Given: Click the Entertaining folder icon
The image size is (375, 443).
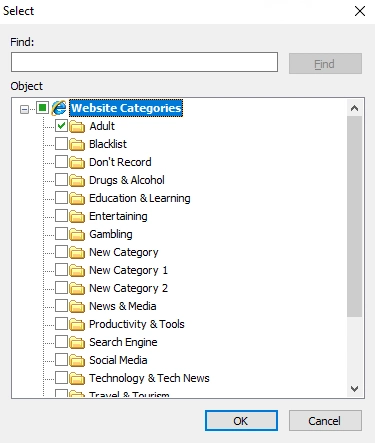Looking at the screenshot, I should pyautogui.click(x=77, y=216).
